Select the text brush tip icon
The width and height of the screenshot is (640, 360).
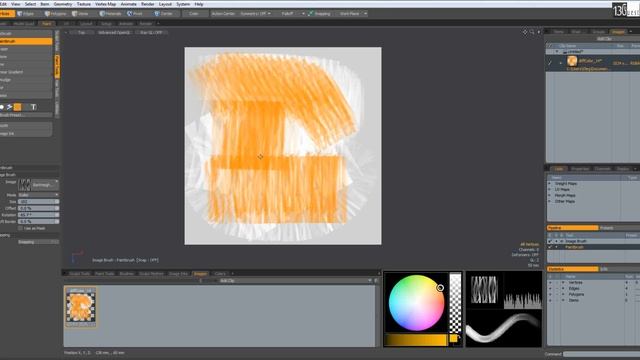point(33,107)
